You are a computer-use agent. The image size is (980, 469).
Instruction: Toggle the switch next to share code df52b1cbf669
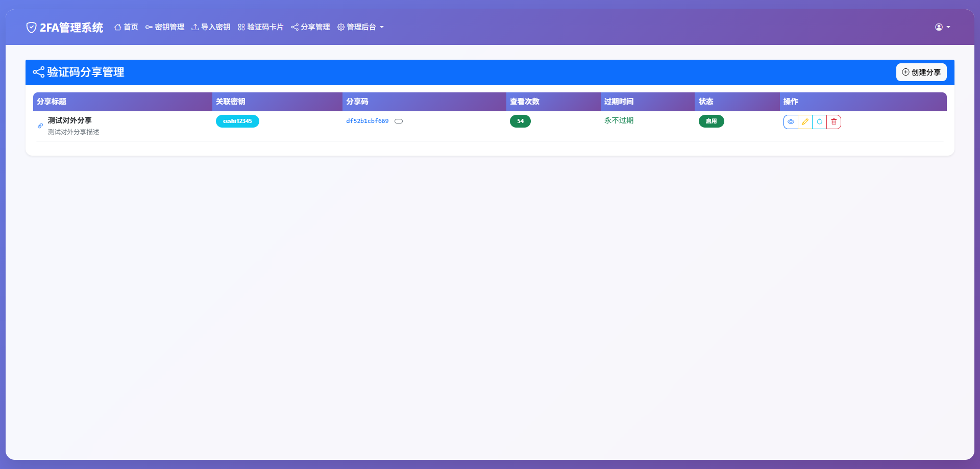pyautogui.click(x=399, y=121)
